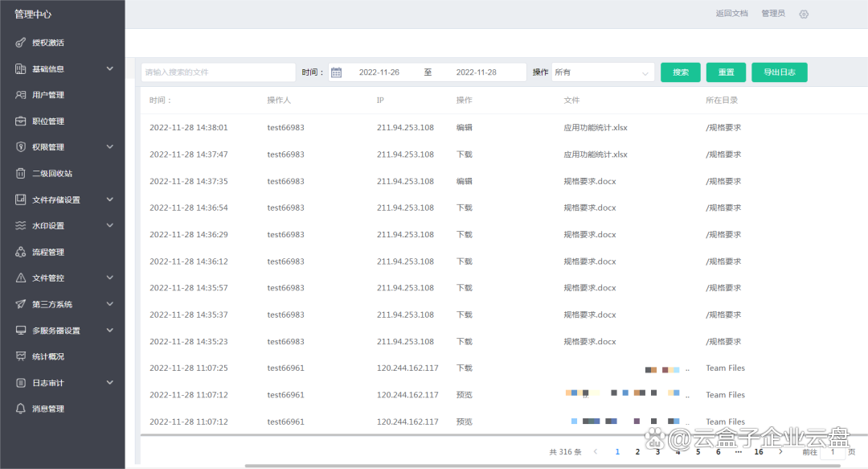This screenshot has height=469, width=868.
Task: Open the 操作 所有 dropdown
Action: (602, 72)
